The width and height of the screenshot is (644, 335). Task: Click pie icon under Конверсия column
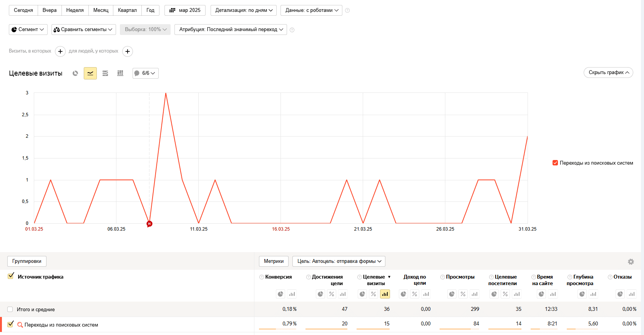coord(281,294)
